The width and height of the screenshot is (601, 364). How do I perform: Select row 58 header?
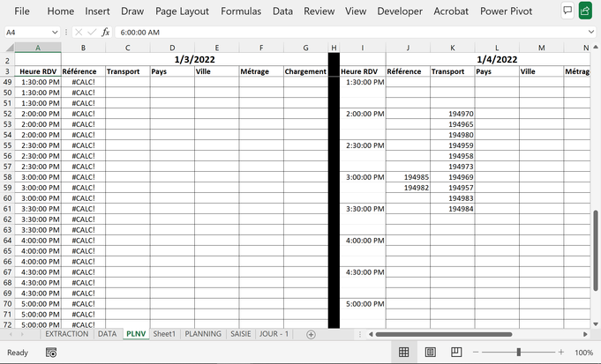click(x=7, y=177)
